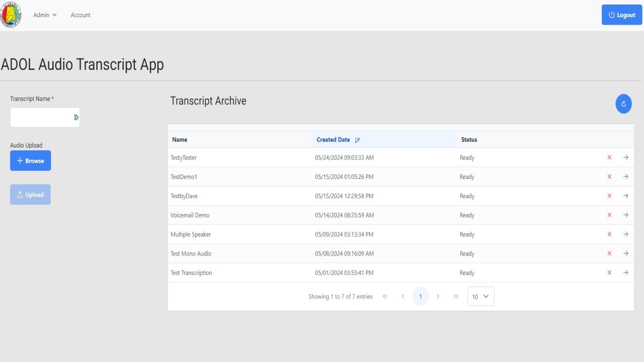Refresh the Transcript Archive list
Screen dimensions: 644x362
(x=623, y=104)
